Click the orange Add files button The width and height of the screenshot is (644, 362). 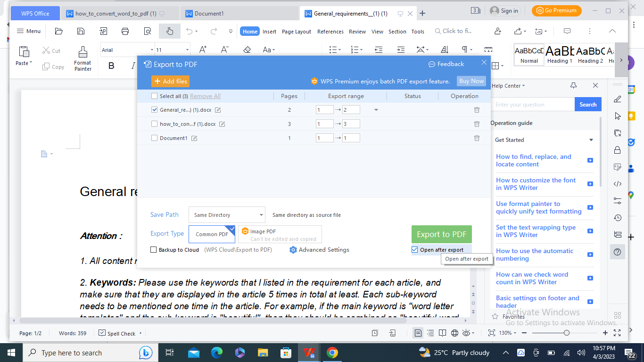170,81
